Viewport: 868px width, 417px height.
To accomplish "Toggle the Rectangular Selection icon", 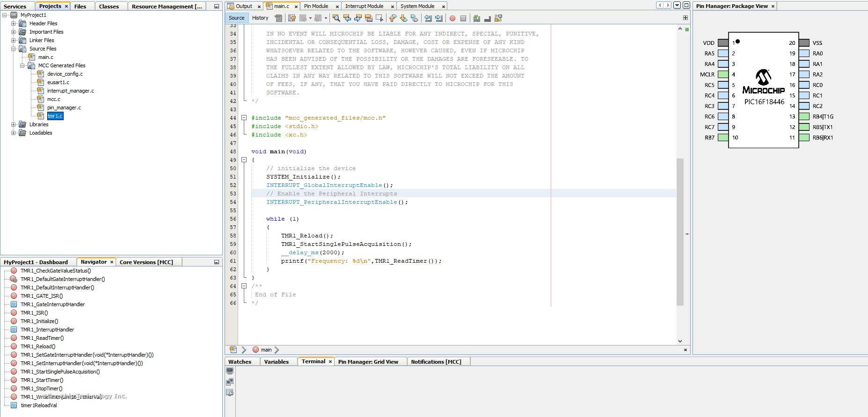I will 379,18.
